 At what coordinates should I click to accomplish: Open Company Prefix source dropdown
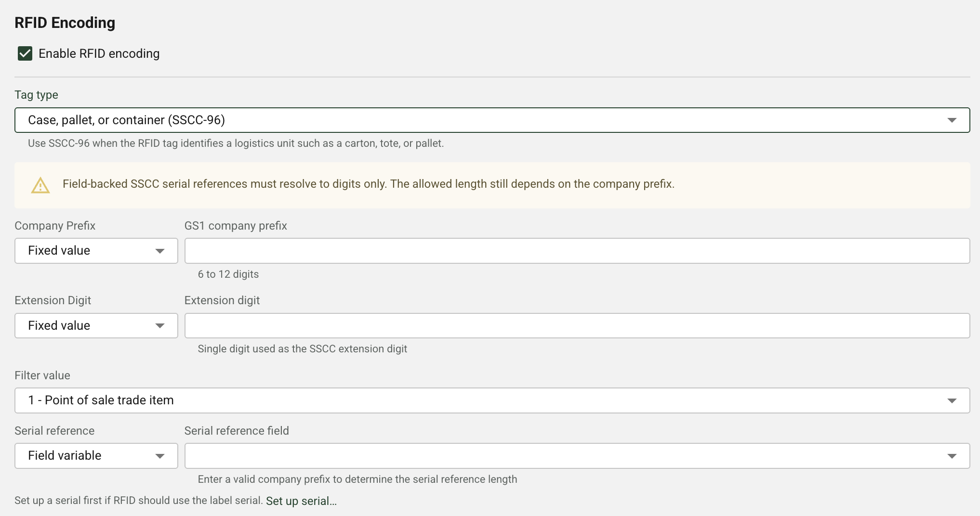click(x=96, y=251)
